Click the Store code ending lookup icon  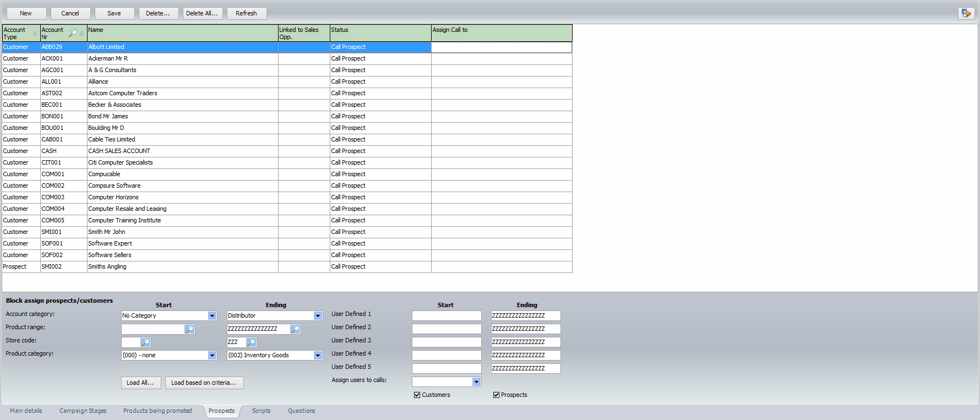tap(251, 342)
